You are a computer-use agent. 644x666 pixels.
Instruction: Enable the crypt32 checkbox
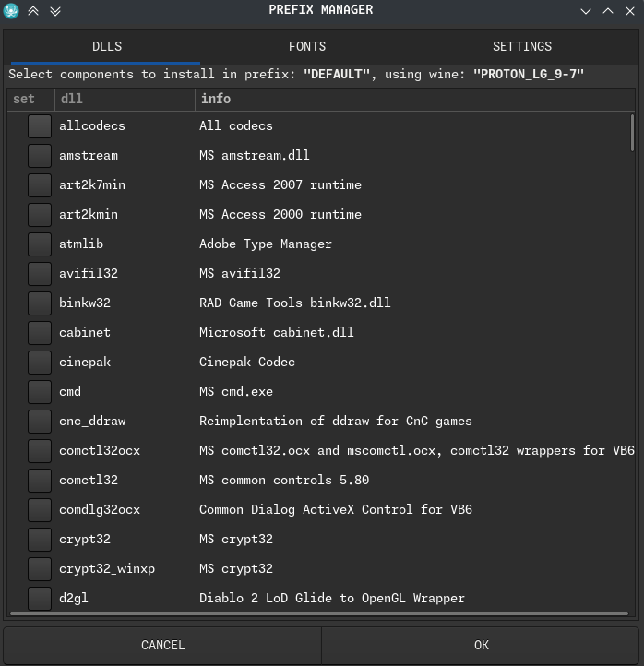[40, 540]
